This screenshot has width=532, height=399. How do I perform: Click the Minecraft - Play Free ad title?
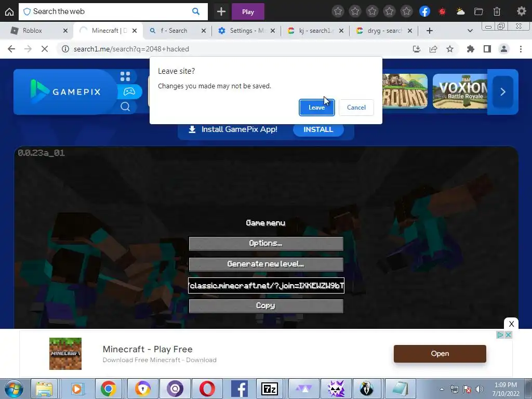[x=148, y=349]
